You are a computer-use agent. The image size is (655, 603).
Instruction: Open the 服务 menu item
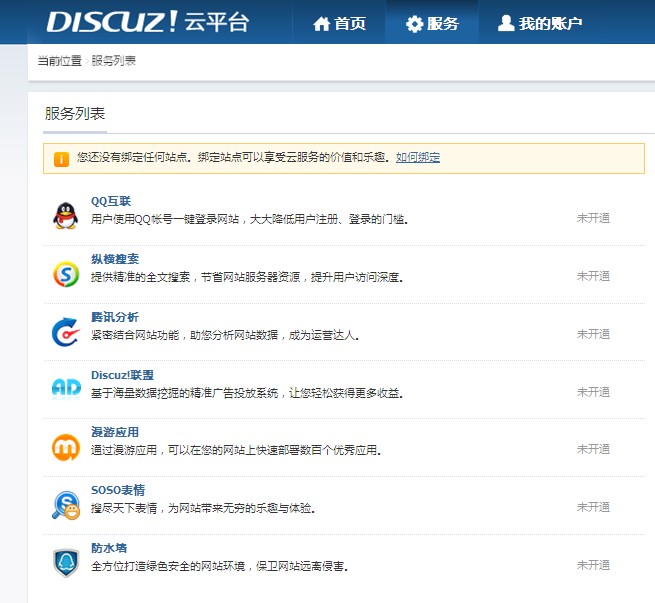tap(432, 23)
